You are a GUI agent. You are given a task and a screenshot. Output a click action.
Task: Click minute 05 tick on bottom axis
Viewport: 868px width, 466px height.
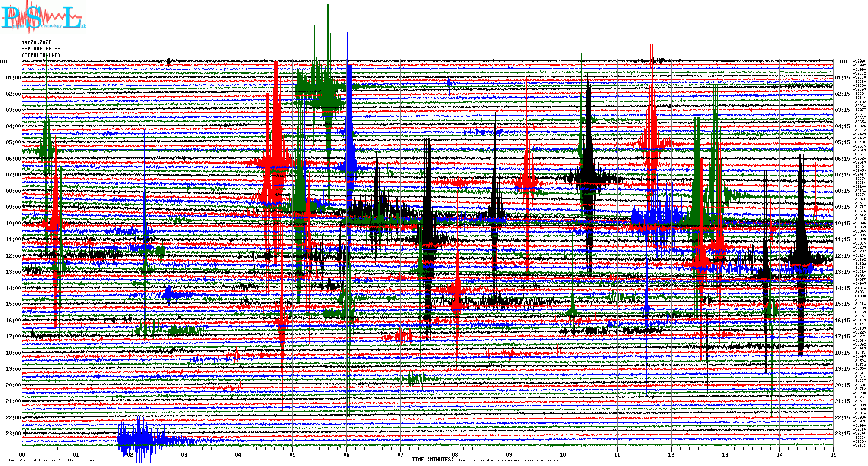[293, 454]
